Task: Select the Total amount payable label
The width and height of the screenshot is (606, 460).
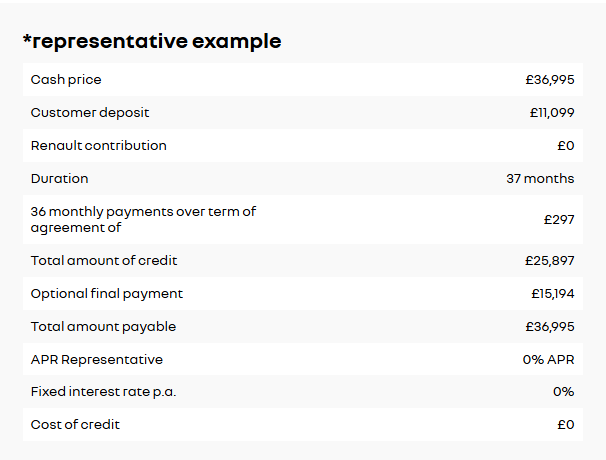Action: [103, 327]
